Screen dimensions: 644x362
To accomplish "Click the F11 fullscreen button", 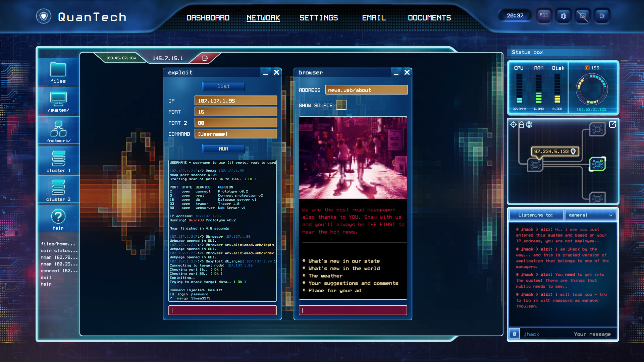I will (x=544, y=15).
